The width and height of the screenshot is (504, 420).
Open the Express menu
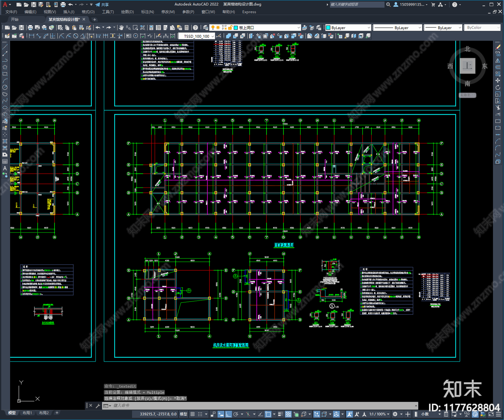coord(249,12)
